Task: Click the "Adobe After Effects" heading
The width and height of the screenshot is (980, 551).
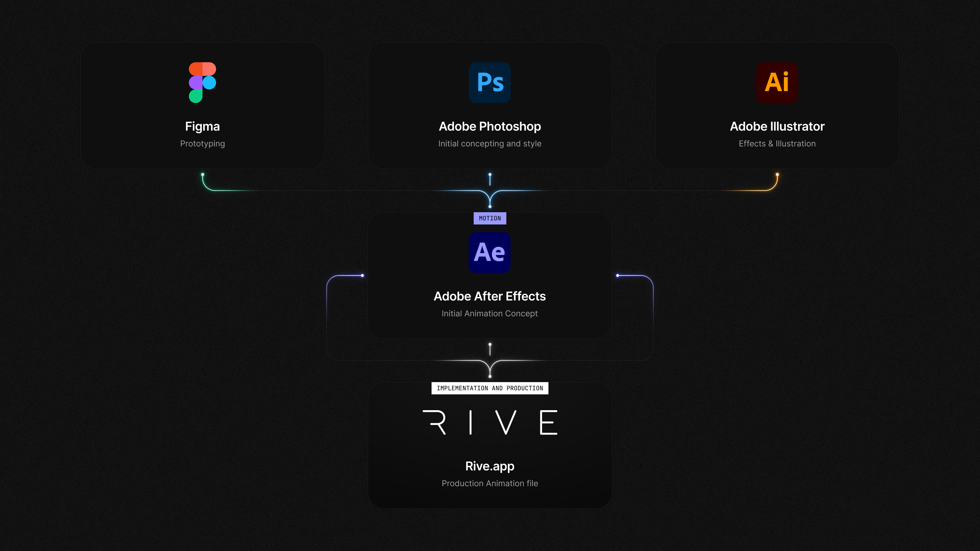Action: tap(490, 296)
